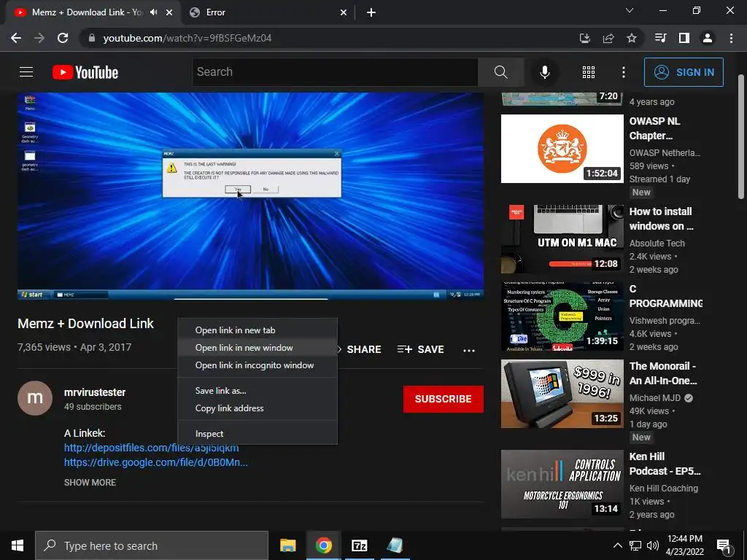Open the YouTube hamburger guide menu
Image resolution: width=747 pixels, height=560 pixels.
(x=26, y=72)
